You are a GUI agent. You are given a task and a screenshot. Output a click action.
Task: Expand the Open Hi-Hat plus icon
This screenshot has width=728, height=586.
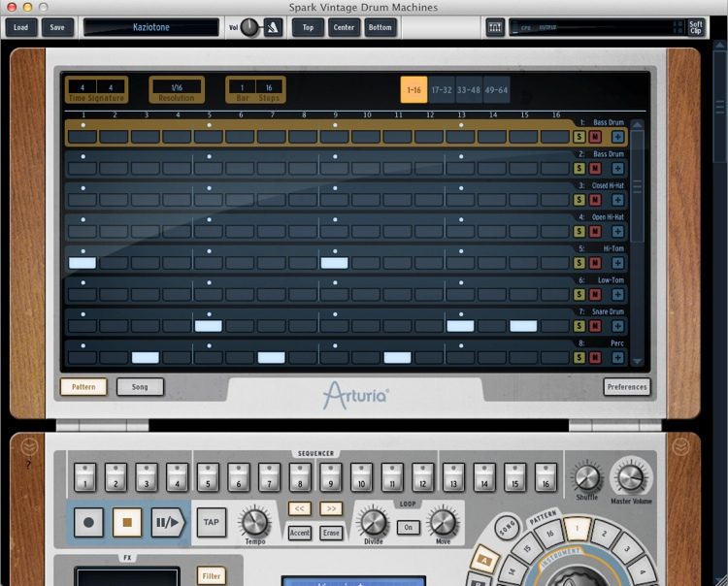pyautogui.click(x=617, y=232)
